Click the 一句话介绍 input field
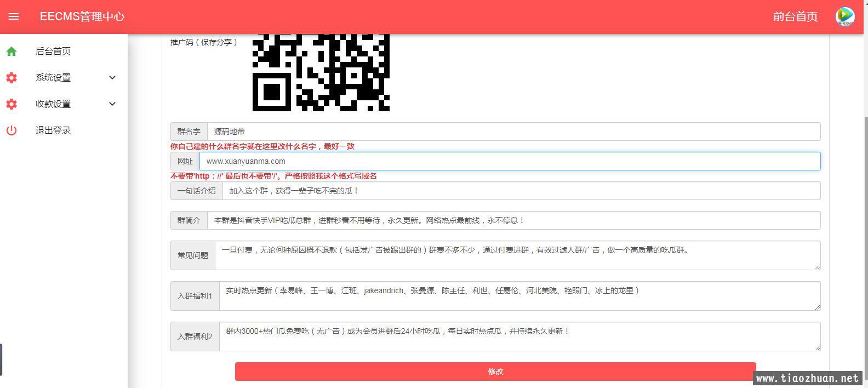Screen dimensions: 868x388 [x=521, y=191]
